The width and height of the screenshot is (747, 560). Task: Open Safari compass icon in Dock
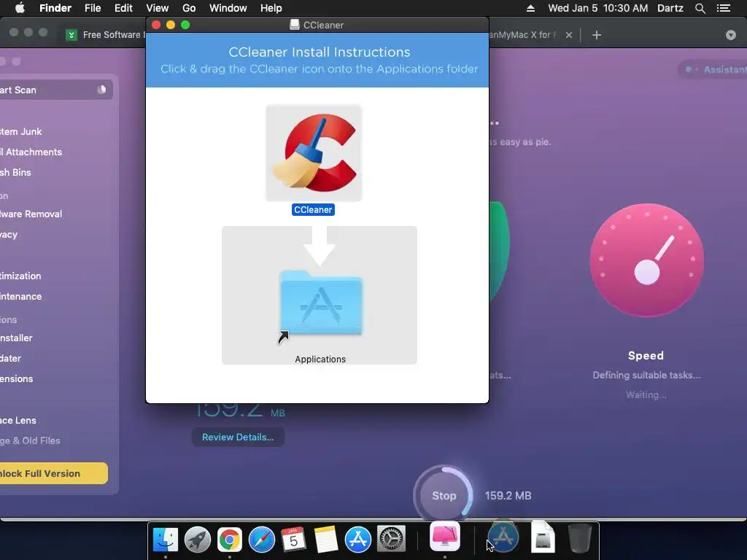pyautogui.click(x=262, y=540)
